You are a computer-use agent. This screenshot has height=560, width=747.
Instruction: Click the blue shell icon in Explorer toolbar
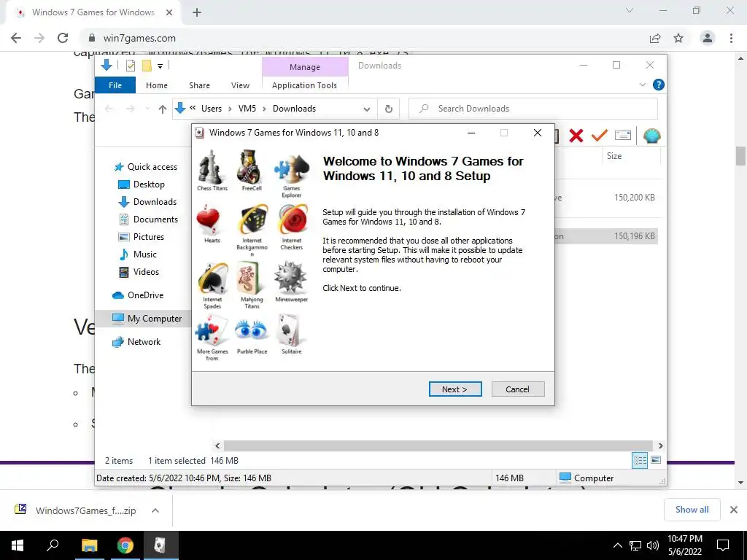coord(651,136)
